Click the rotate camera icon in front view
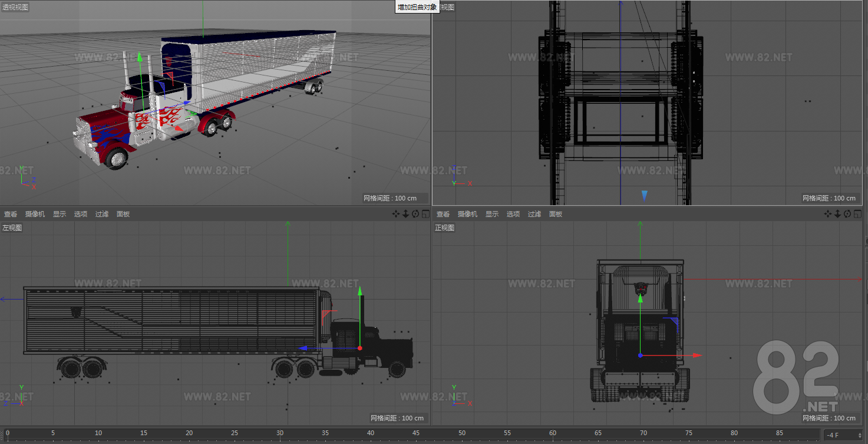The image size is (868, 444). coord(848,214)
